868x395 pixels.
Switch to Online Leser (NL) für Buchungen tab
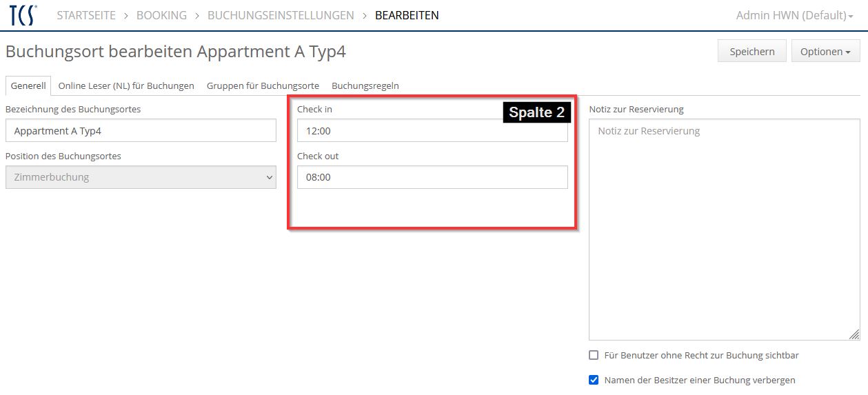[x=126, y=86]
